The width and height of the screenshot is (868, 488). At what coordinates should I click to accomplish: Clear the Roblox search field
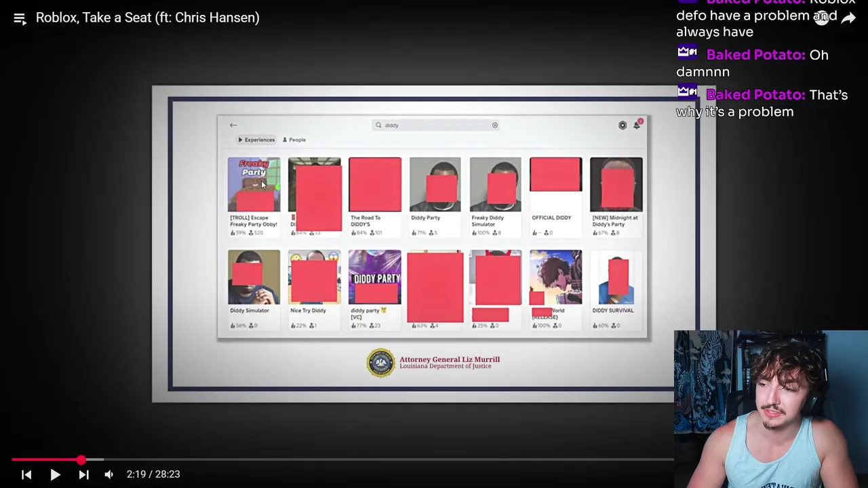coord(494,125)
